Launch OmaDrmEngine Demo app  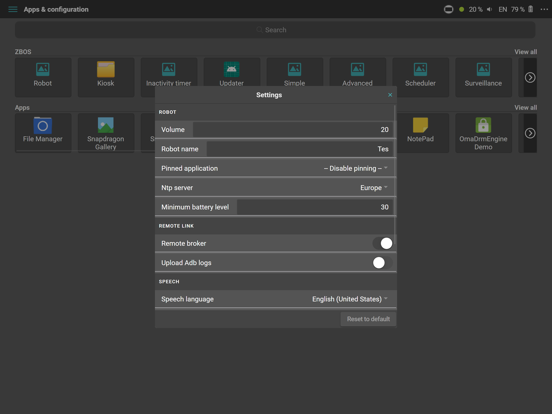483,133
